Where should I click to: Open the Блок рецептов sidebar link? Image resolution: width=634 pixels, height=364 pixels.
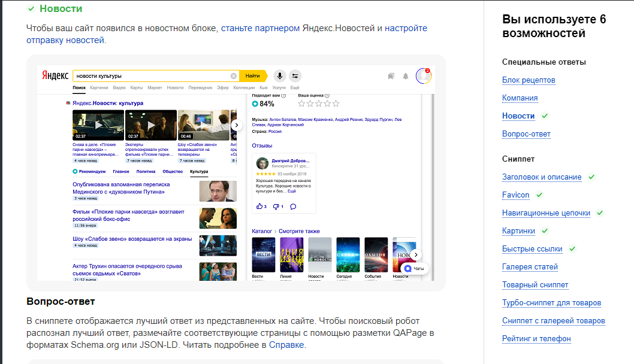point(529,80)
